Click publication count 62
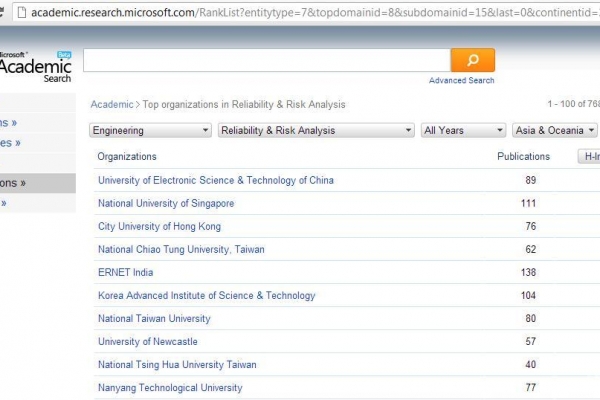The height and width of the screenshot is (400, 600). point(530,249)
